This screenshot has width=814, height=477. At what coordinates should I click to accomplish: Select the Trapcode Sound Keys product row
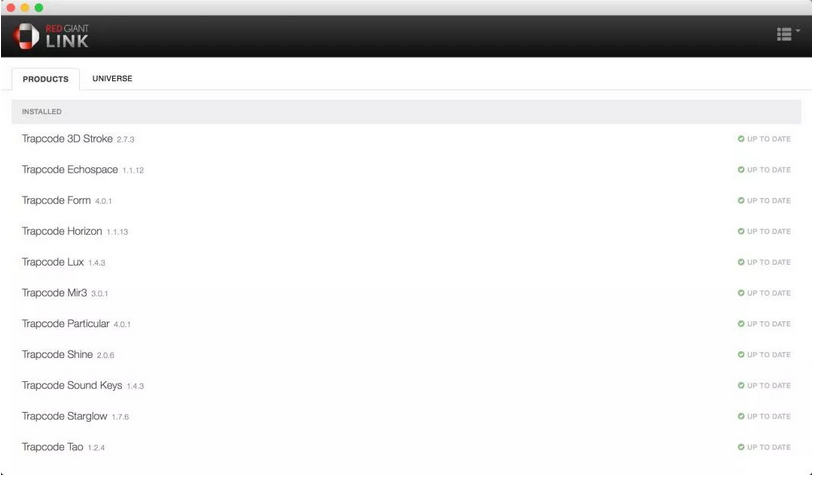click(406, 385)
